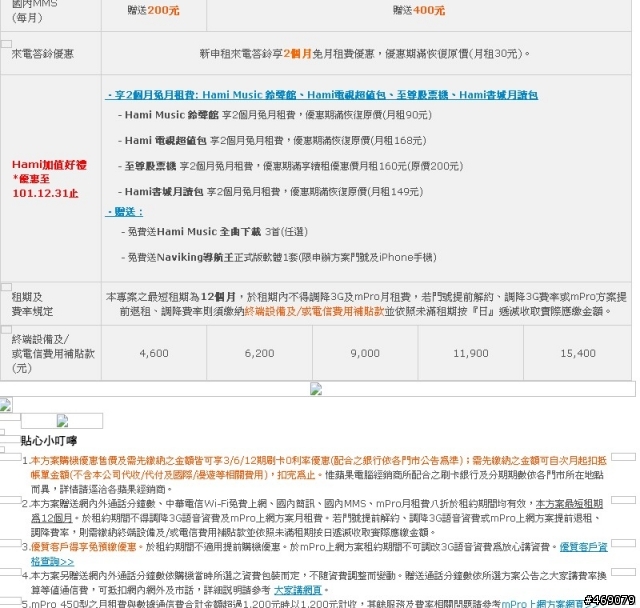Click the broken image icon at the page's left edge
This screenshot has height=608, width=640.
6,405
